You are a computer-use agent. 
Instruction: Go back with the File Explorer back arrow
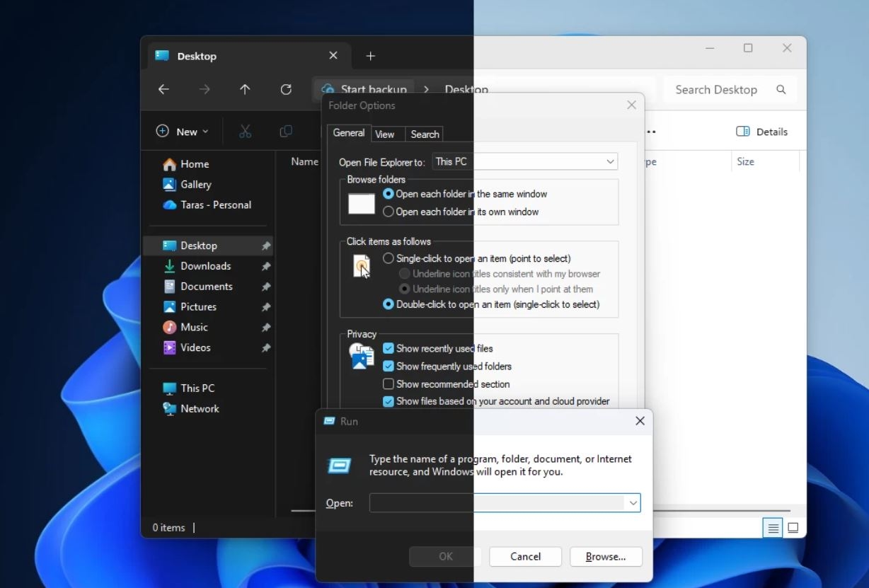coord(163,89)
